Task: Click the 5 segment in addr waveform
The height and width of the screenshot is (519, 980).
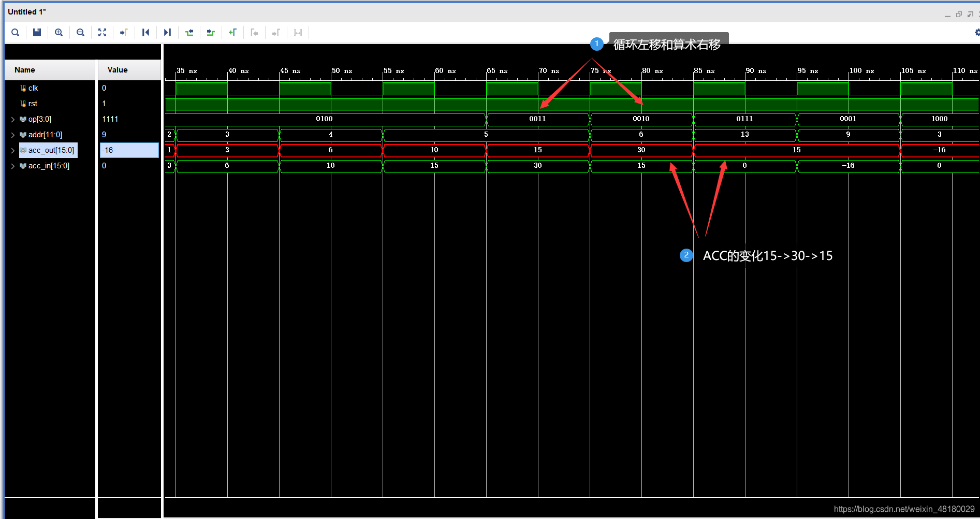Action: pyautogui.click(x=486, y=135)
